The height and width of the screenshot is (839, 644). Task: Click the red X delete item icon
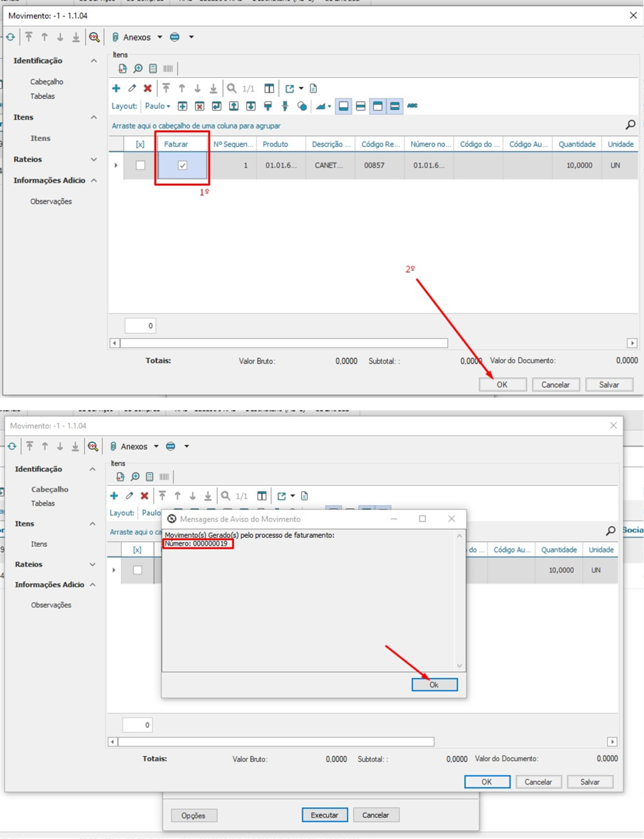point(147,88)
